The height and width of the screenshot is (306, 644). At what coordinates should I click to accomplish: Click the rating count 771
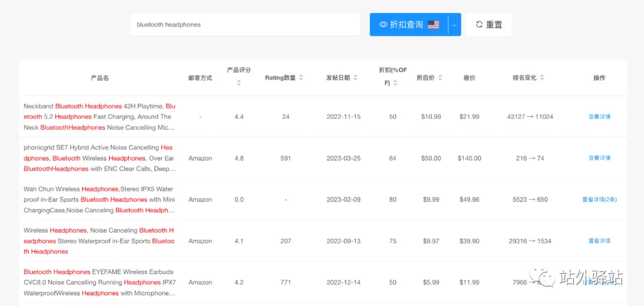click(x=286, y=283)
